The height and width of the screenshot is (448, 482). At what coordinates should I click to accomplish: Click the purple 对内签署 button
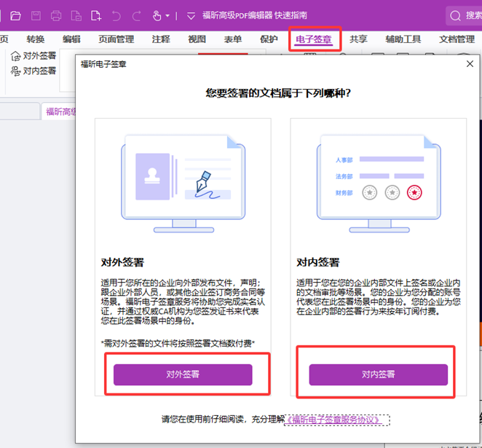(378, 374)
